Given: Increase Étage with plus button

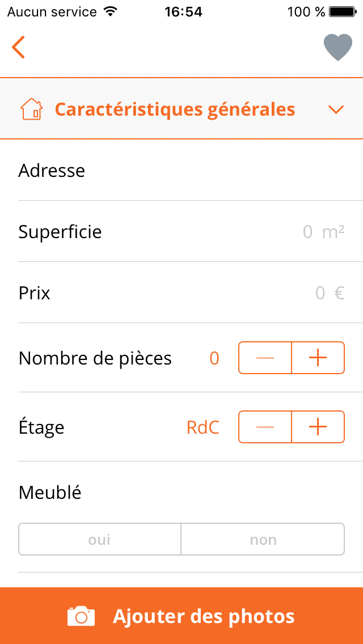Looking at the screenshot, I should pyautogui.click(x=318, y=427).
